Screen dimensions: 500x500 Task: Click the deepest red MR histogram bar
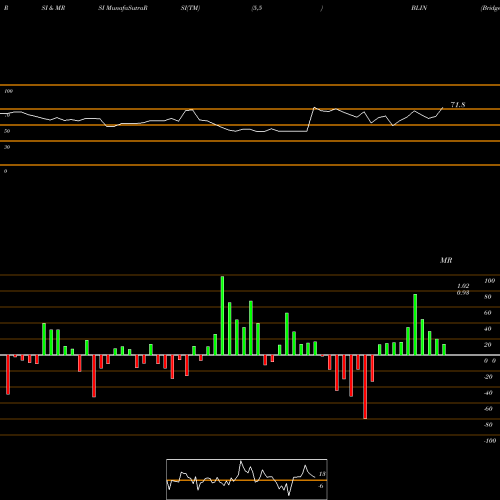(x=365, y=387)
